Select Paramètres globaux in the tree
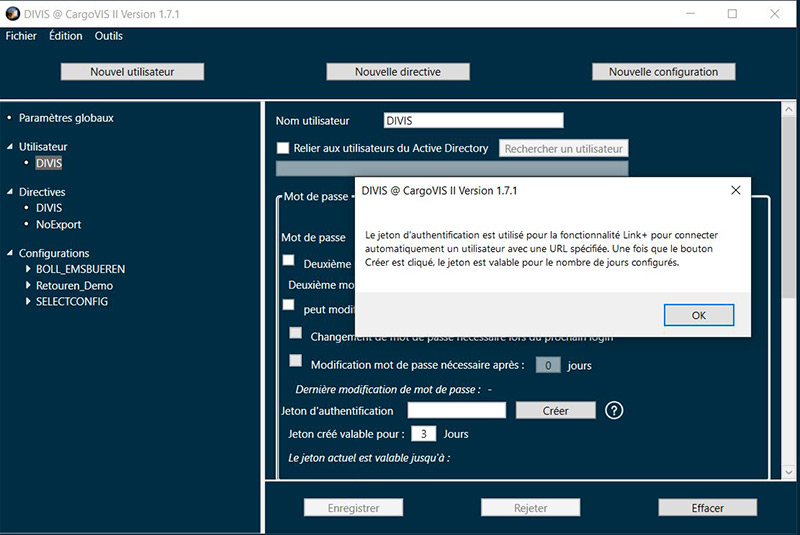 coord(66,118)
